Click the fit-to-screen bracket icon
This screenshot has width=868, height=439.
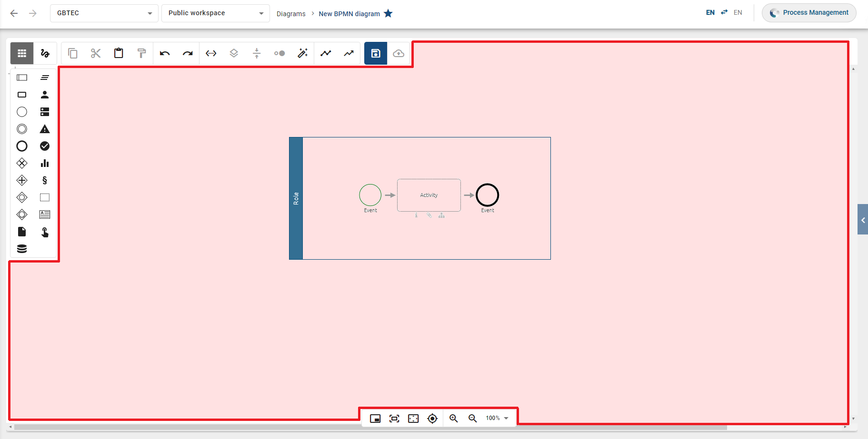tap(394, 419)
